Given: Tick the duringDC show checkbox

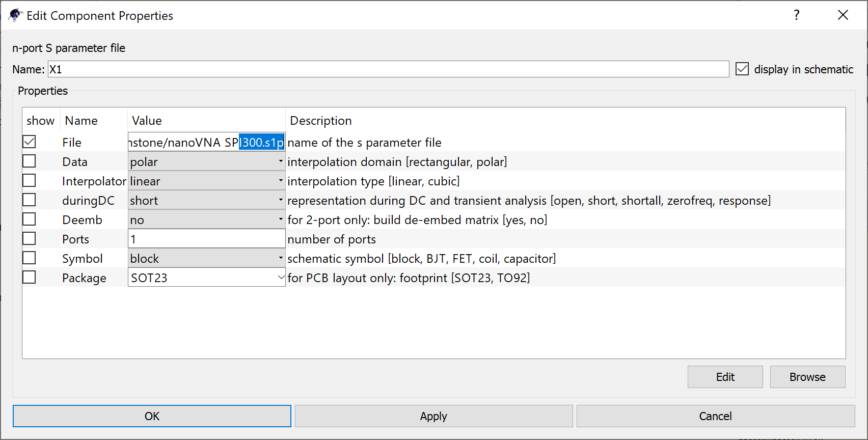Looking at the screenshot, I should [30, 200].
